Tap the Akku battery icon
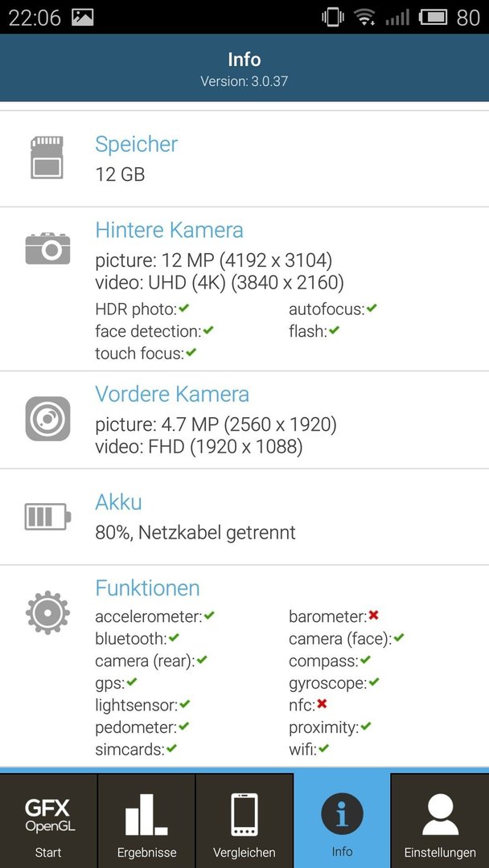The width and height of the screenshot is (489, 868). point(47,516)
